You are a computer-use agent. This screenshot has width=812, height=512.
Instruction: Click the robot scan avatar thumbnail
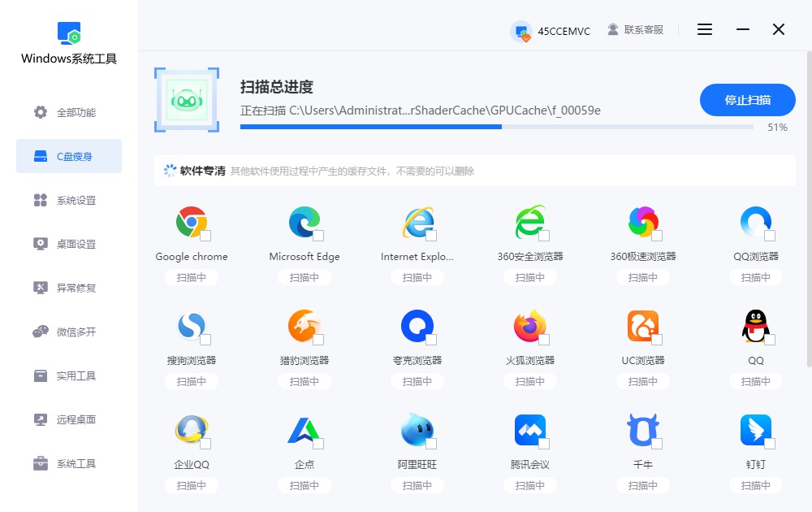coord(187,99)
